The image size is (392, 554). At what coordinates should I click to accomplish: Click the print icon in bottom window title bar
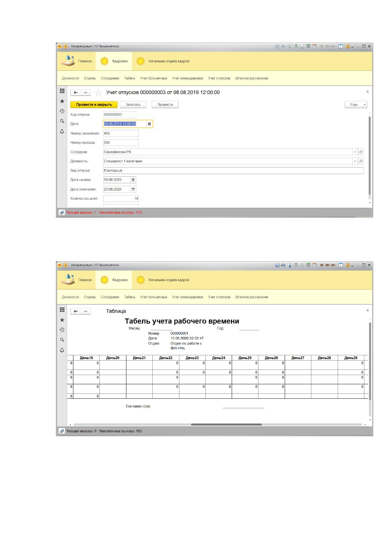tap(283, 265)
